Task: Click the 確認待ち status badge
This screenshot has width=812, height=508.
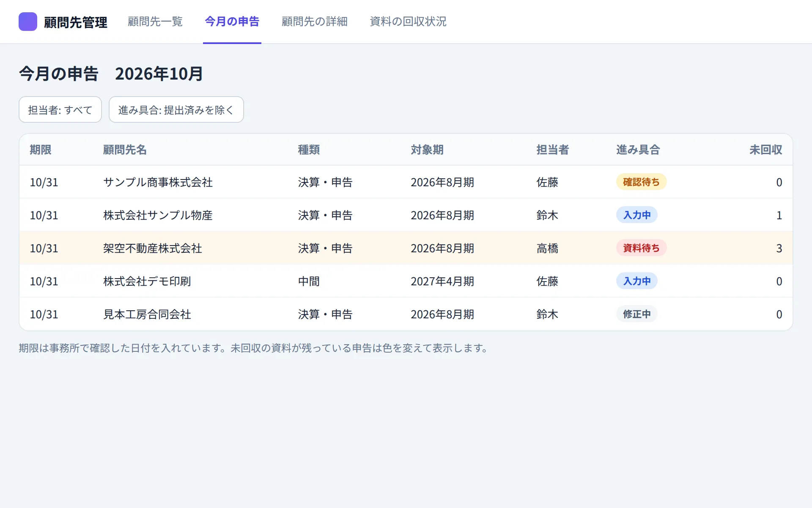Action: (641, 182)
